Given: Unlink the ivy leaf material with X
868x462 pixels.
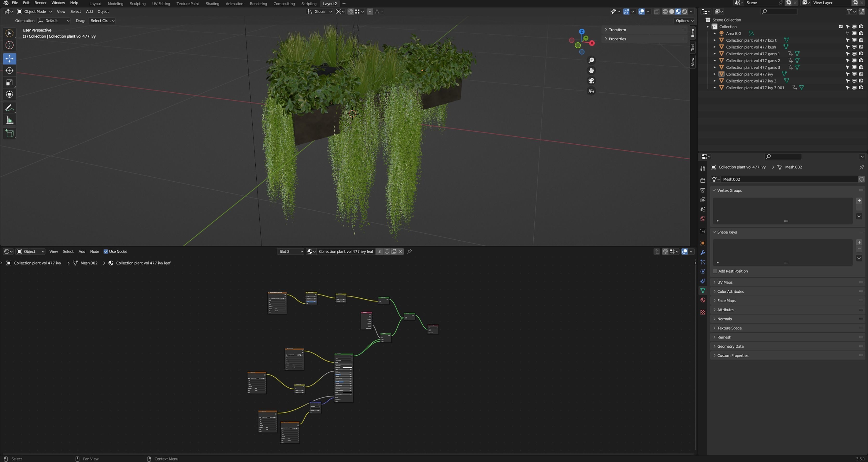Looking at the screenshot, I should point(401,251).
